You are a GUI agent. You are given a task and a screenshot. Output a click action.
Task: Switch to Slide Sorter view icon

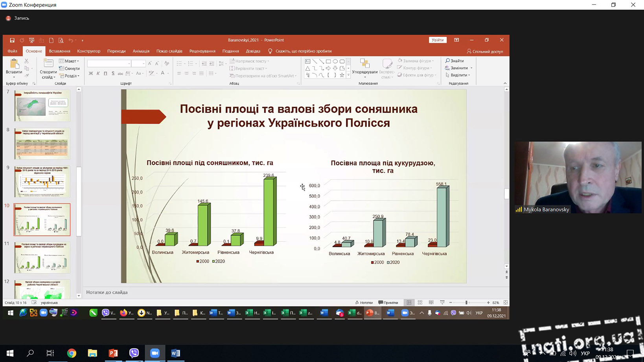tap(420, 303)
